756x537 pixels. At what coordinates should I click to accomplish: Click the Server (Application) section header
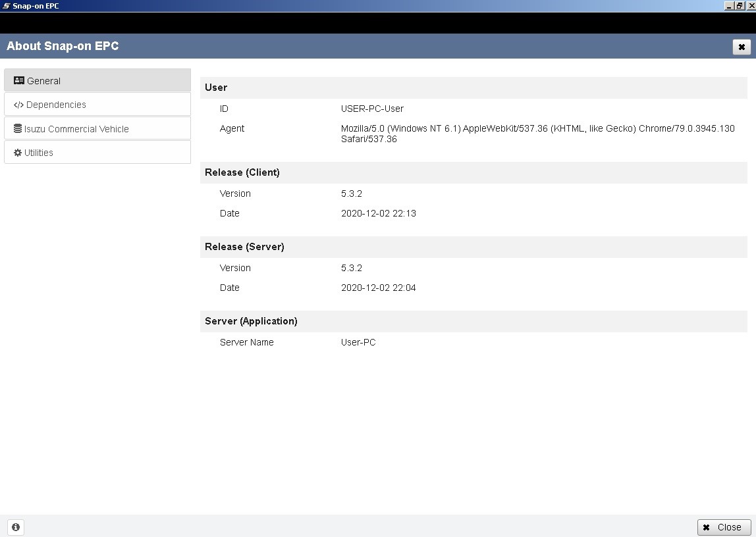click(x=473, y=321)
